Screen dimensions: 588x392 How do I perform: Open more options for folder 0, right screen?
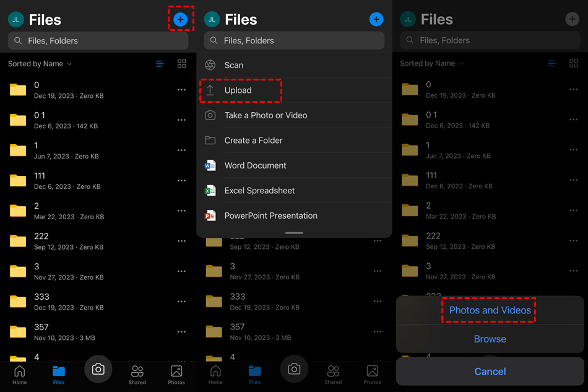(574, 89)
